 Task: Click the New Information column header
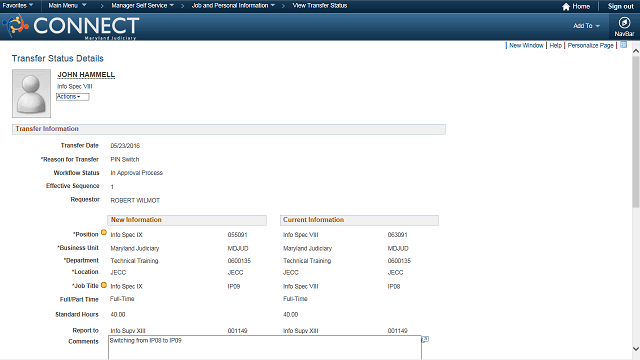coord(187,220)
